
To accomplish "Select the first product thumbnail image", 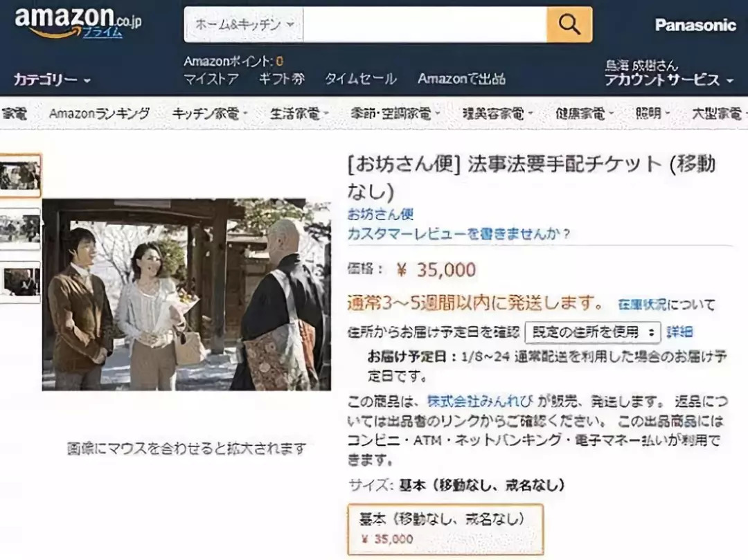I will (19, 175).
